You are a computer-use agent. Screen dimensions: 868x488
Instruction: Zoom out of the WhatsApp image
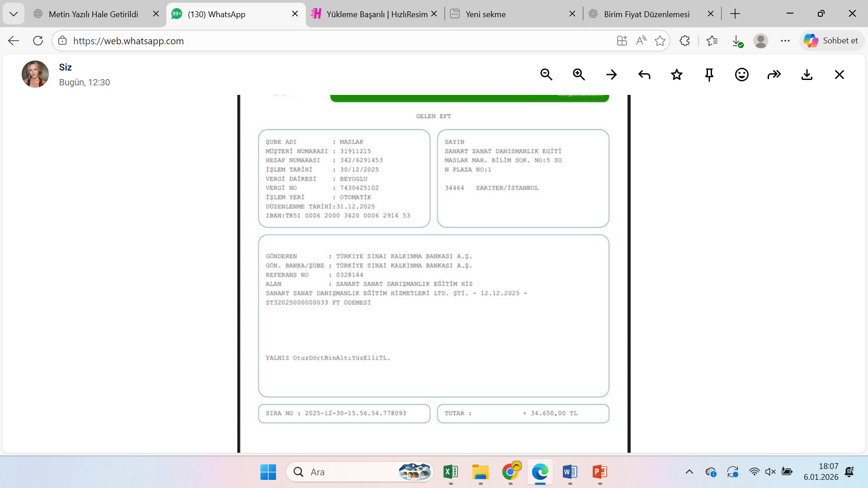point(546,75)
